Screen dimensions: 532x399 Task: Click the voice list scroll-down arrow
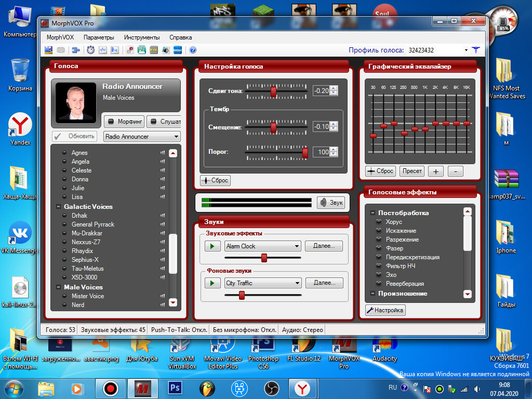[x=173, y=302]
